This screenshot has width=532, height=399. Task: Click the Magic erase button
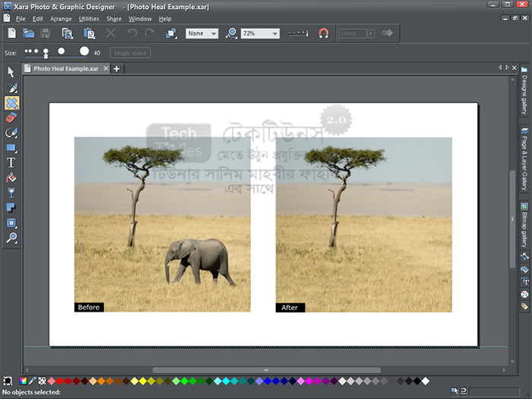tap(130, 53)
